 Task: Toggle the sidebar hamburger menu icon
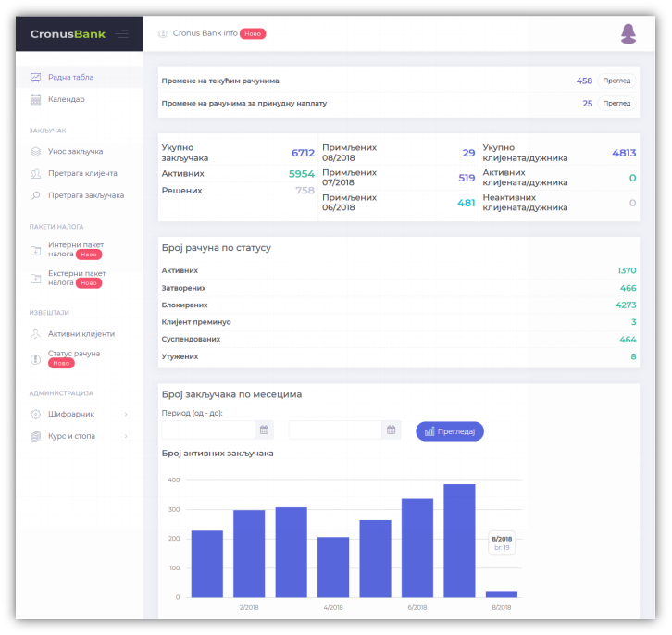[x=123, y=34]
